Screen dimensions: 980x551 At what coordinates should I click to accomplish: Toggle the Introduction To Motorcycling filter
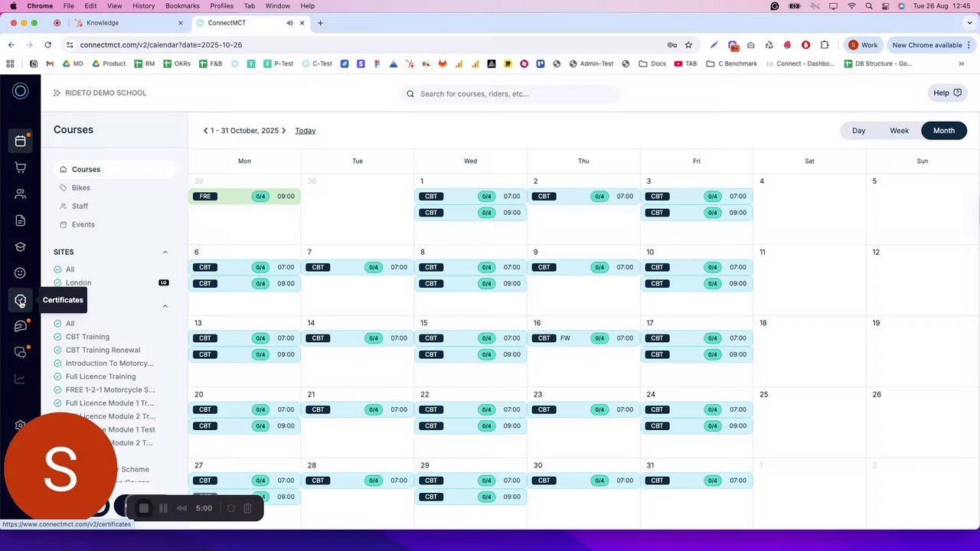coord(57,364)
